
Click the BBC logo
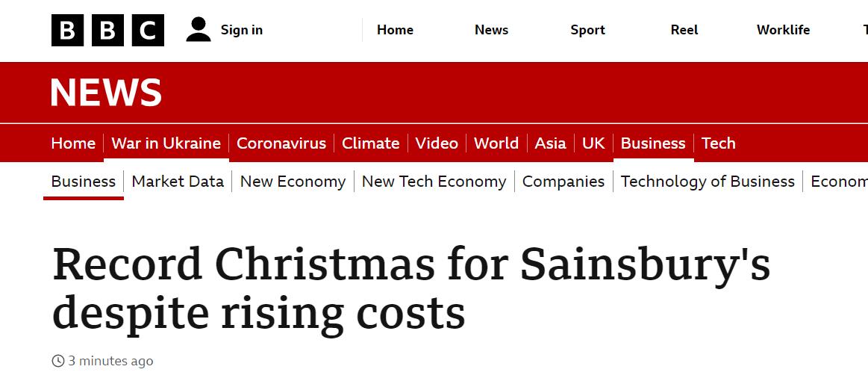tap(107, 30)
